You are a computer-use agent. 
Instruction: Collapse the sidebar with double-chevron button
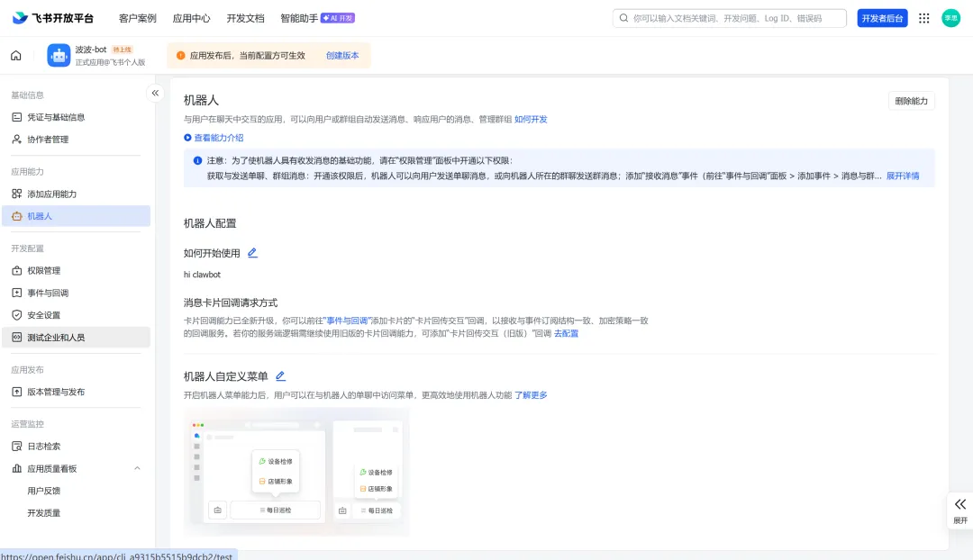pyautogui.click(x=155, y=93)
